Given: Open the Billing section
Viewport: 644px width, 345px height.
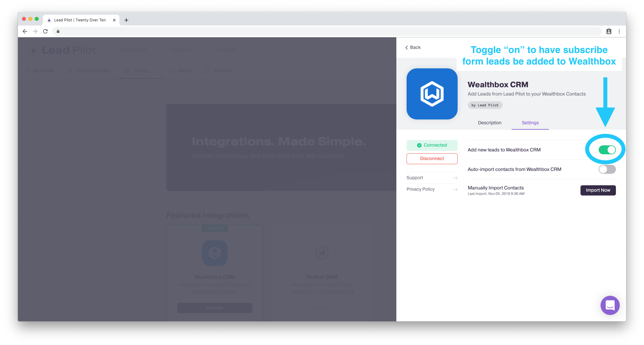Looking at the screenshot, I should coord(181,71).
